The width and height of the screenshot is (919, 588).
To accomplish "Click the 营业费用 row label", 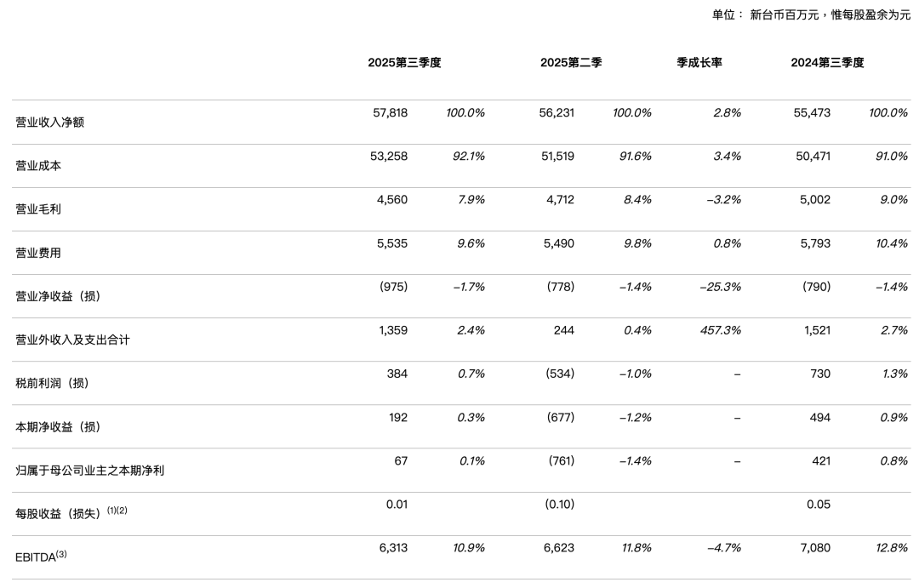I will coord(38,253).
